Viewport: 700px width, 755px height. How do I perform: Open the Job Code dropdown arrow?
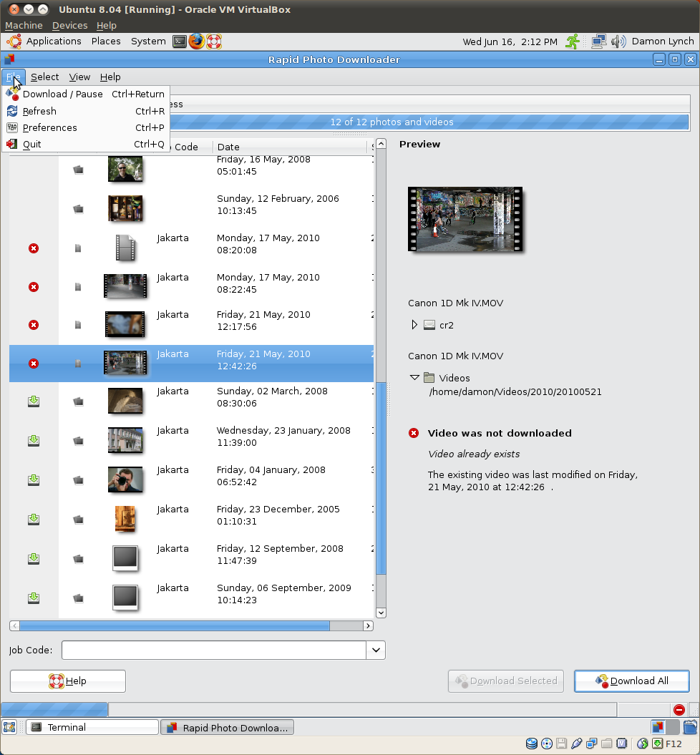376,650
